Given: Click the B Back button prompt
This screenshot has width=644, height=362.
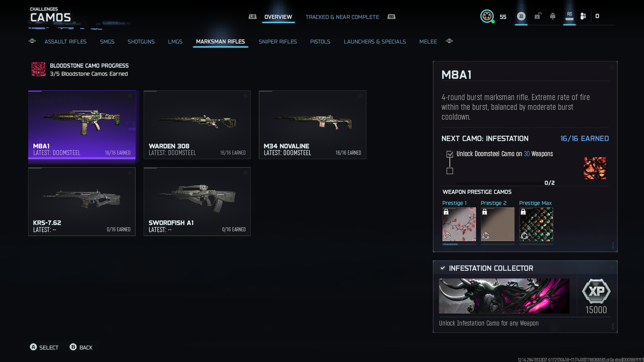Looking at the screenshot, I should pyautogui.click(x=81, y=347).
